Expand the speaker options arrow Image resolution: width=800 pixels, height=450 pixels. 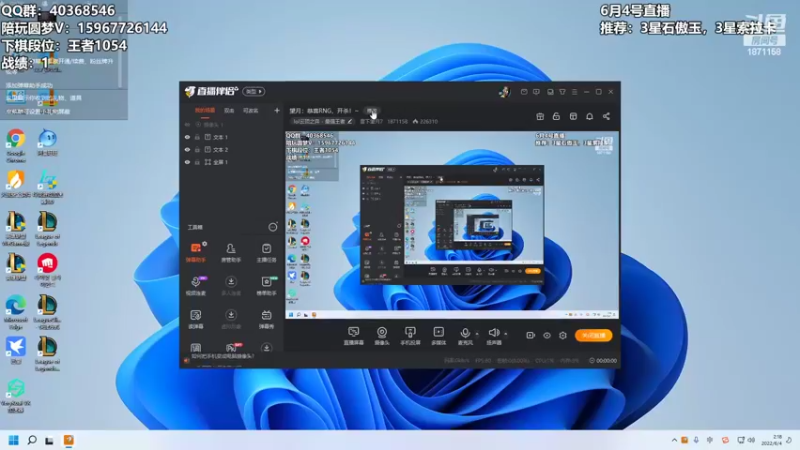(506, 334)
